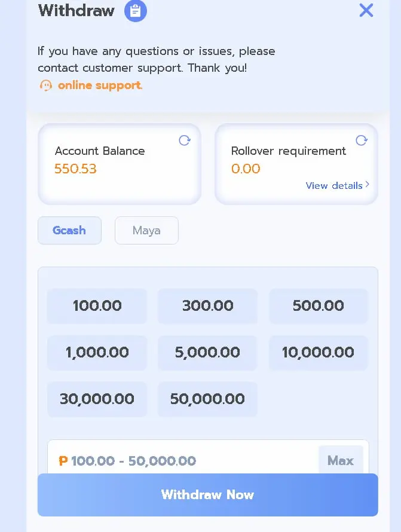The width and height of the screenshot is (401, 532).
Task: Refresh the Rollover requirement value
Action: [362, 140]
